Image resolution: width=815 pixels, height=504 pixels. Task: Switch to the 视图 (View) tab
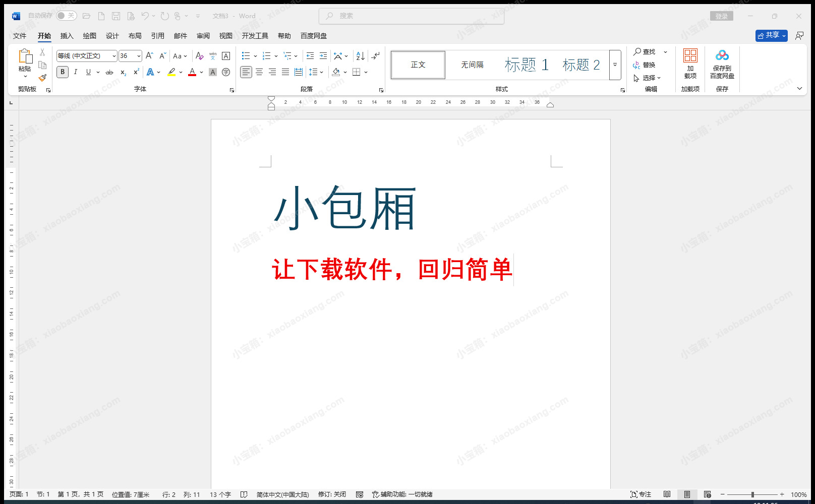tap(225, 36)
